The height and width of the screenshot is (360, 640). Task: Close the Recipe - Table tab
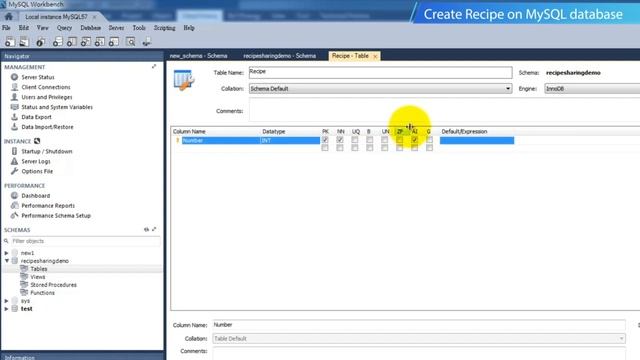(x=375, y=56)
